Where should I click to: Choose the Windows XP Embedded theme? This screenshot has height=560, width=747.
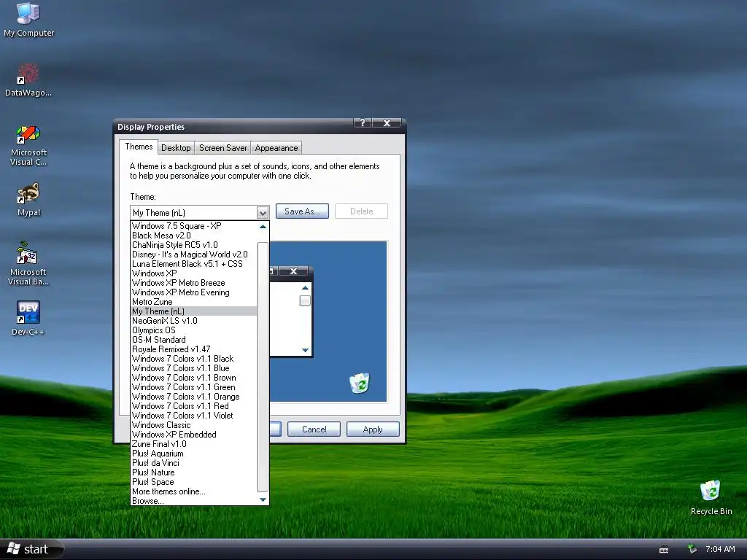tap(194, 435)
